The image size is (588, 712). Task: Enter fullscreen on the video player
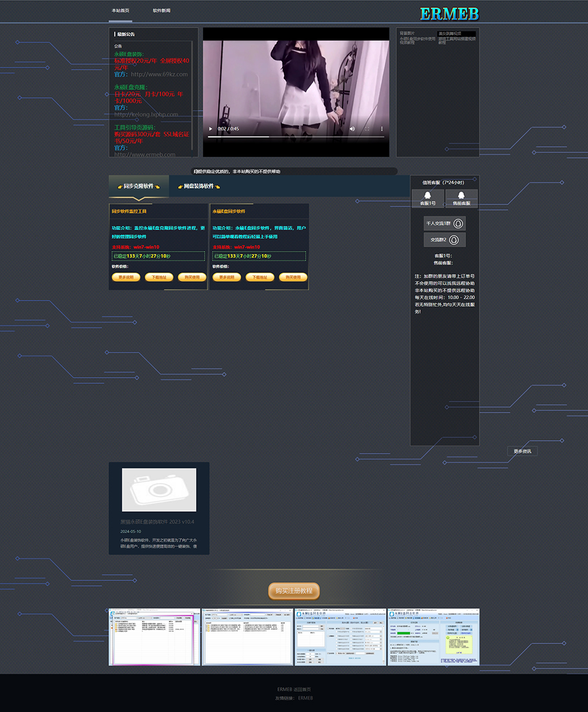click(367, 129)
